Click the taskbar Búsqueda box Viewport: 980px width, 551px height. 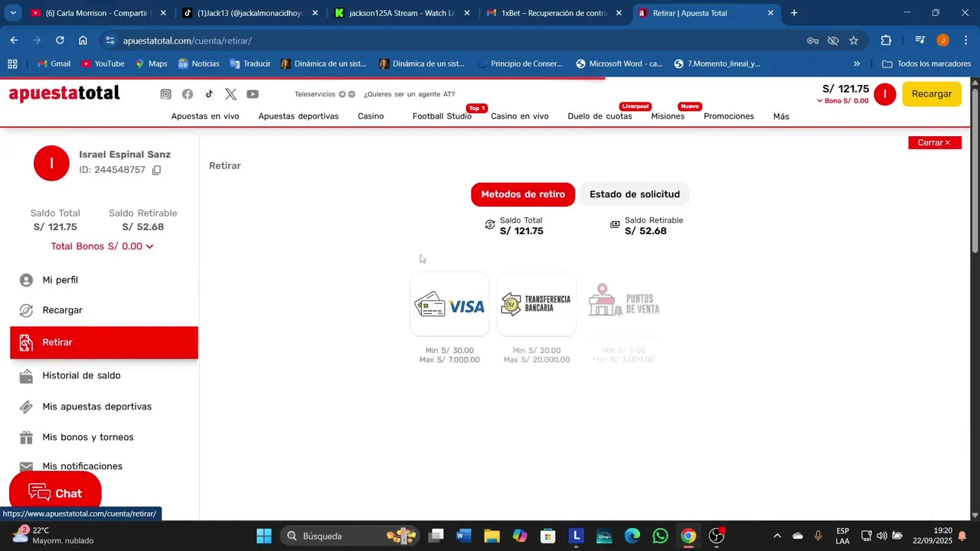[x=351, y=536]
